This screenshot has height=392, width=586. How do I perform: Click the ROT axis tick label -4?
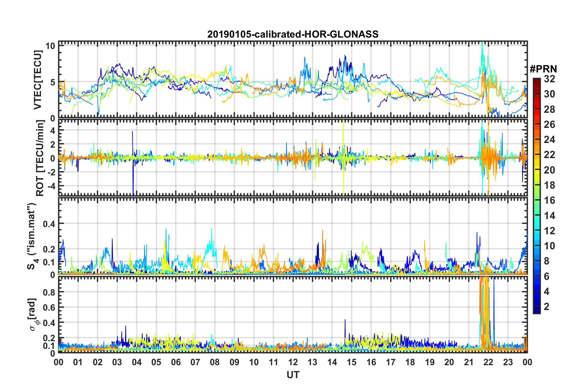pyautogui.click(x=51, y=186)
